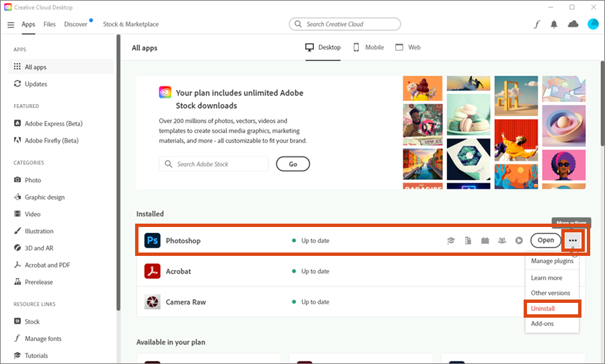Click the Acrobat app icon
Viewport: 605px width, 364px height.
[x=152, y=271]
